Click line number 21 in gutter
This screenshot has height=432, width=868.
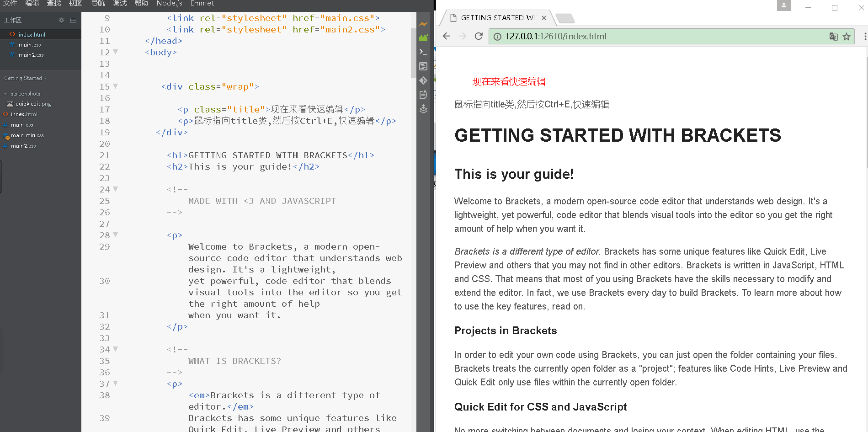[105, 155]
